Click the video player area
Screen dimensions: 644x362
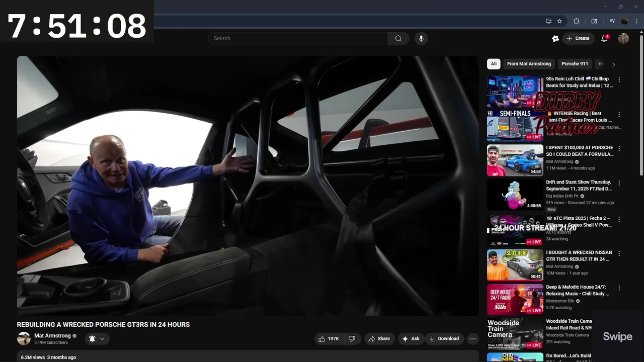(x=248, y=186)
